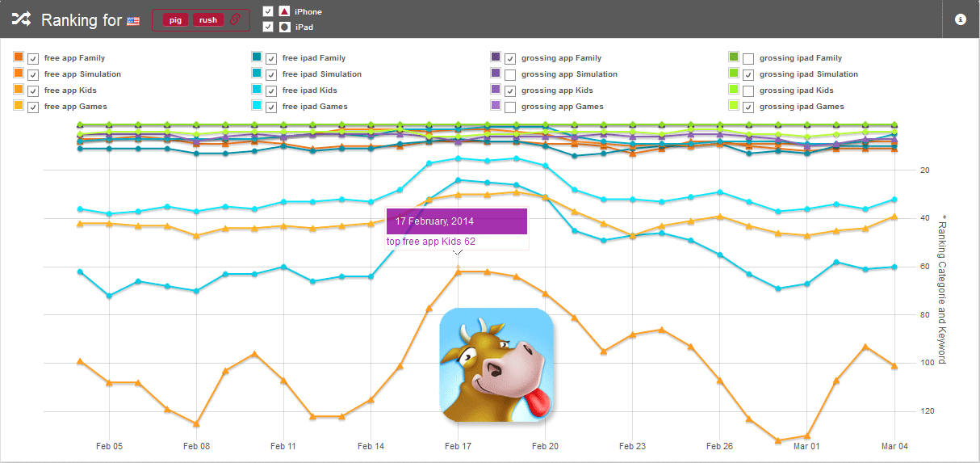Click the Feb 05 axis label
Screen dimensions: 980x463
109,445
